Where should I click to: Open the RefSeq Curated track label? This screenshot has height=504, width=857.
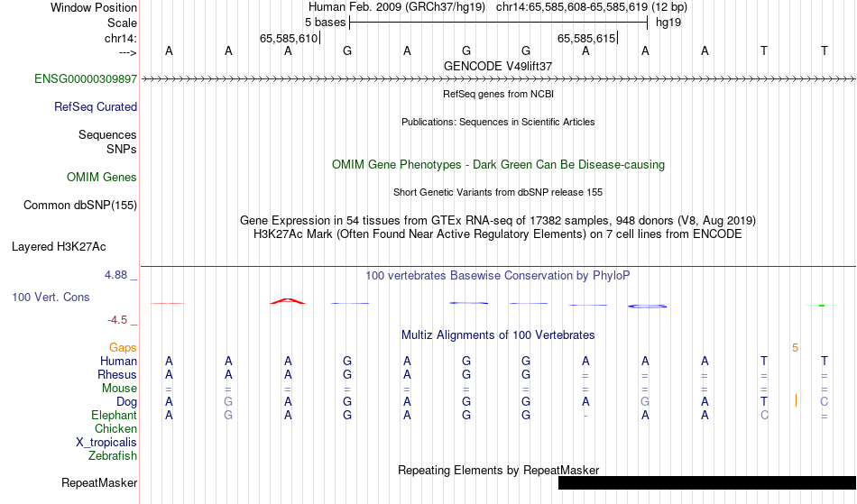[x=96, y=107]
